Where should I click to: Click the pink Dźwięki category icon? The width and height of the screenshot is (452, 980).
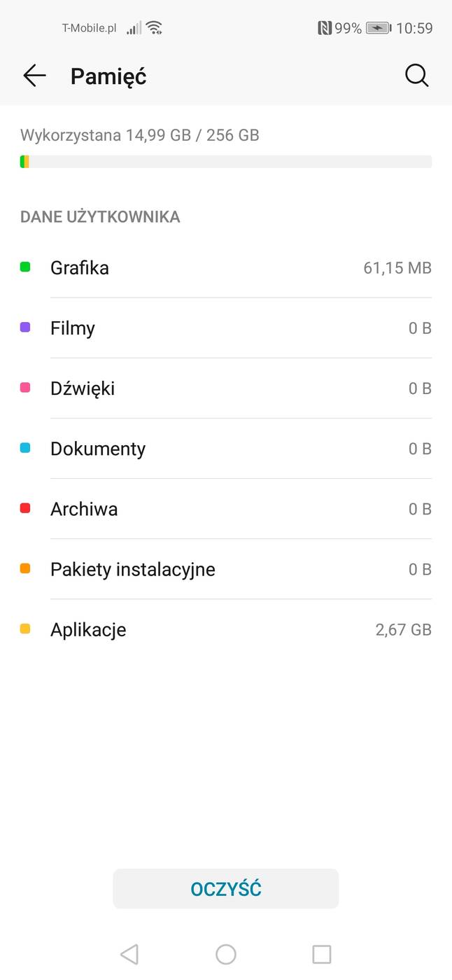coord(23,387)
